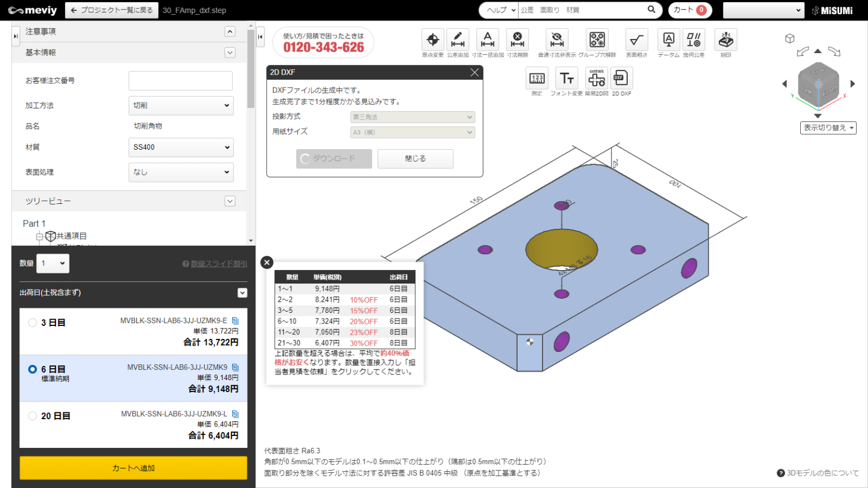This screenshot has width=868, height=488.
Task: Open the 測定 (measure) tool
Action: (x=536, y=79)
